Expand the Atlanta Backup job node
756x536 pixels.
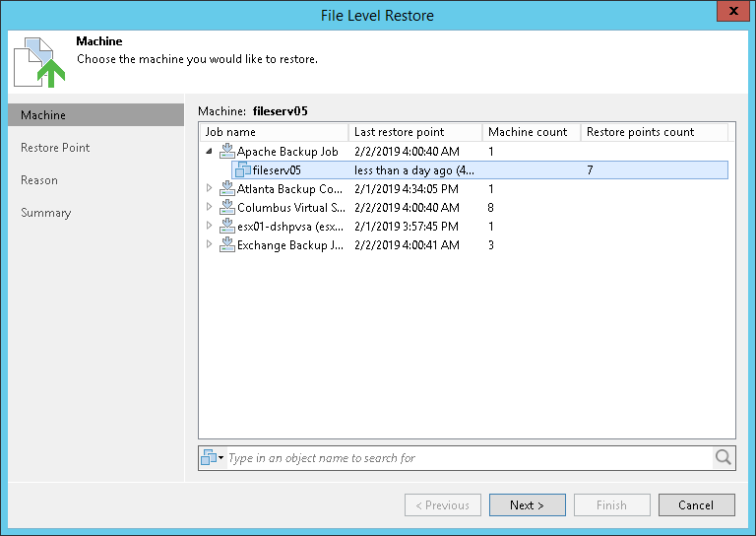pos(209,189)
